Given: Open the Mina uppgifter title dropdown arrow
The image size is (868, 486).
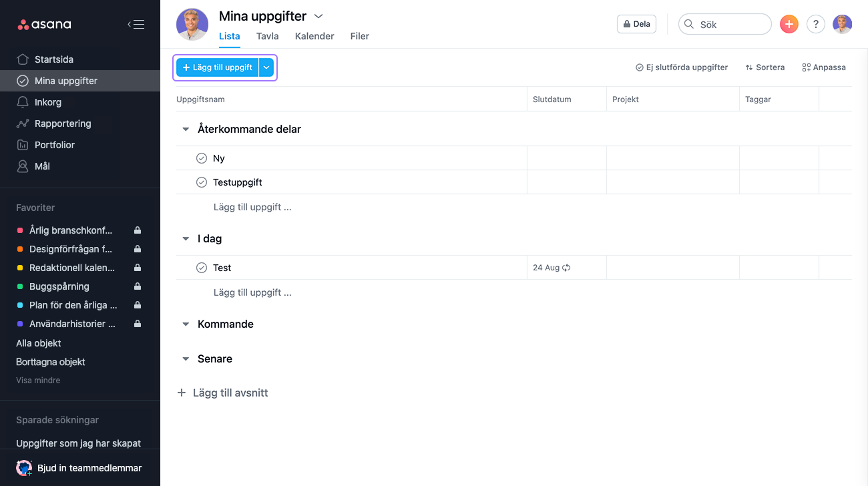Looking at the screenshot, I should tap(318, 16).
